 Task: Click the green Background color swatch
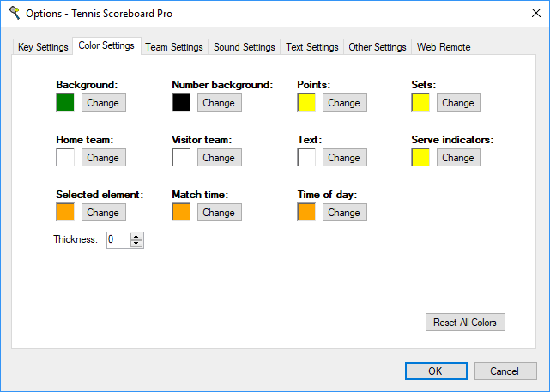65,103
